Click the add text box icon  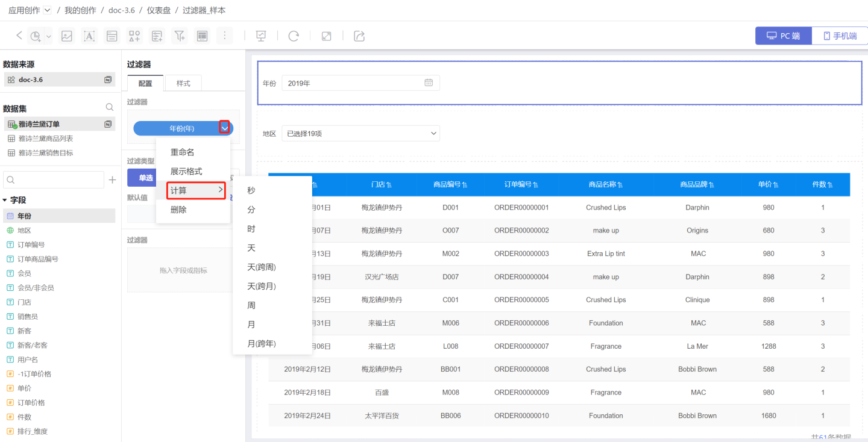pyautogui.click(x=89, y=36)
